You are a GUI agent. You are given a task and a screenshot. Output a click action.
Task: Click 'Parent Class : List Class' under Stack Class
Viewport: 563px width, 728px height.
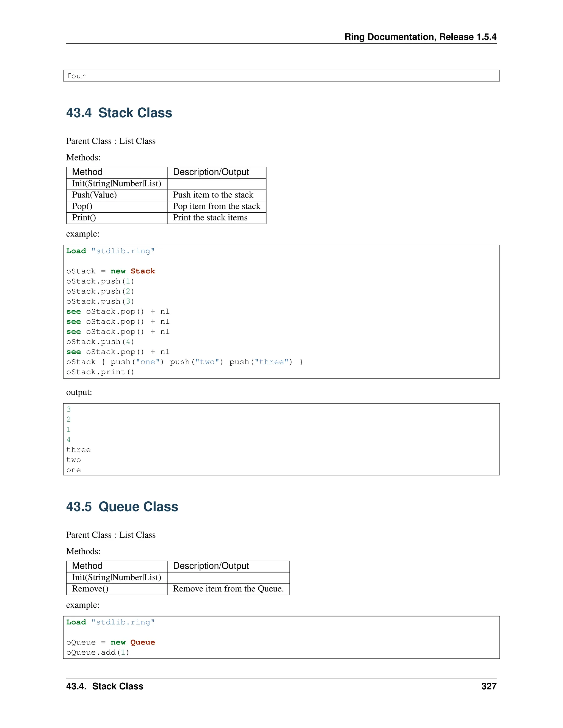coord(111,141)
